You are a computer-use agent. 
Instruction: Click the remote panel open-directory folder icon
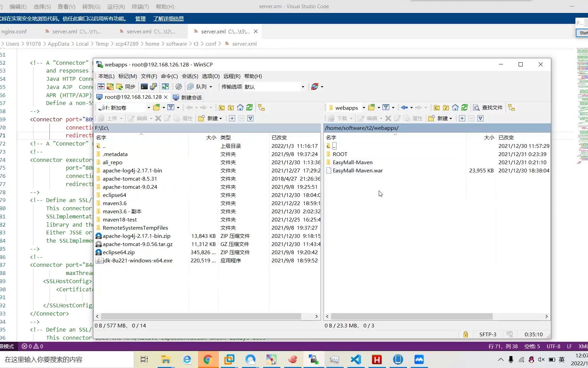point(372,108)
